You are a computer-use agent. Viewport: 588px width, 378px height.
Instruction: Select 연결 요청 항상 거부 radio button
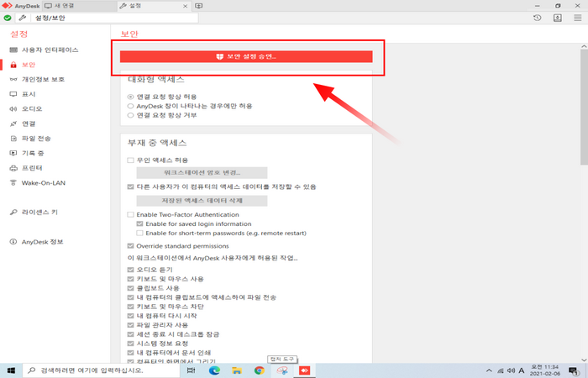click(x=130, y=115)
